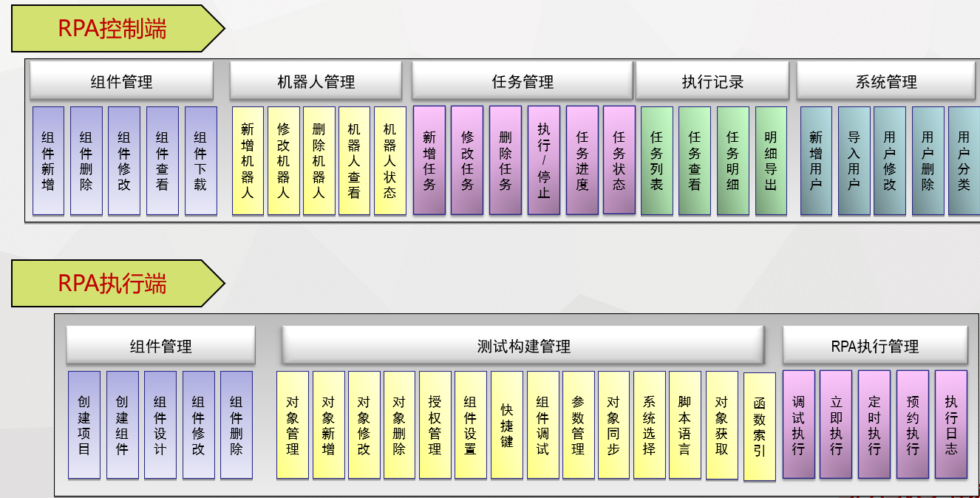This screenshot has width=980, height=498.
Task: Click the 组件查看 box
Action: (x=163, y=161)
